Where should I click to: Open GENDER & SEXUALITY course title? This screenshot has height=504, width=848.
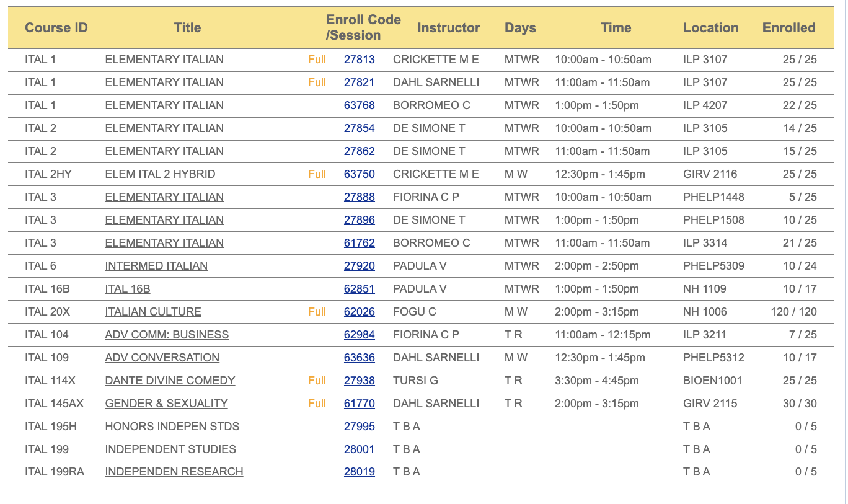pos(167,404)
